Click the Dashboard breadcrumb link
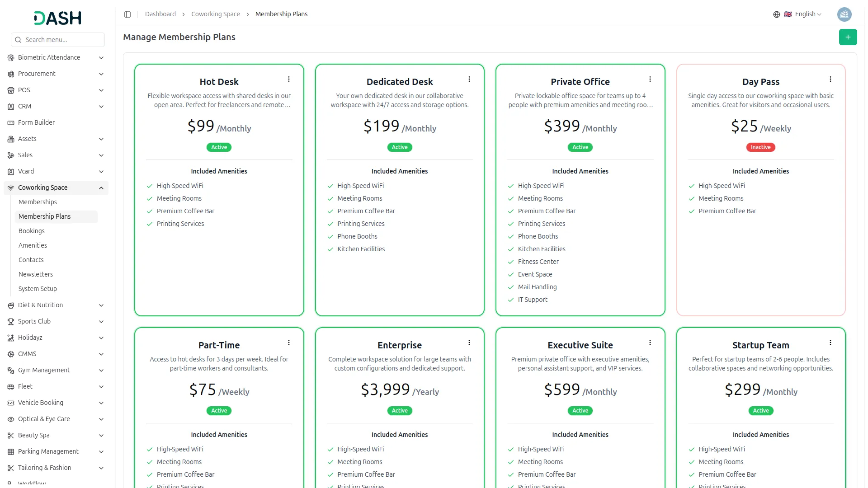This screenshot has height=488, width=868. tap(160, 14)
